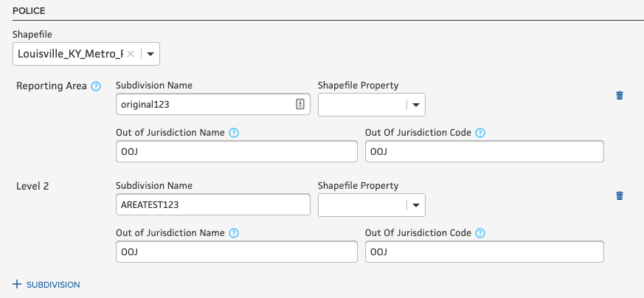The height and width of the screenshot is (298, 644).
Task: Focus Level 2 Out of Jurisdiction Name field
Action: pos(236,252)
